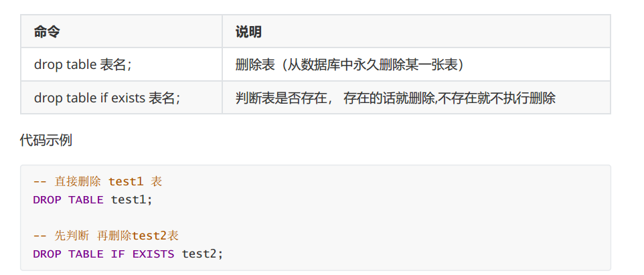Click the 删除表 description cell
This screenshot has height=275, width=644.
pyautogui.click(x=416, y=64)
